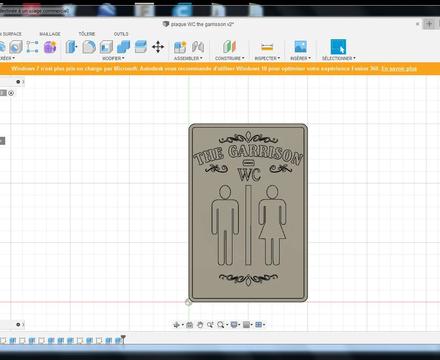Viewport: 440px width, 360px height.
Task: Click the new design plus button
Action: tap(429, 24)
